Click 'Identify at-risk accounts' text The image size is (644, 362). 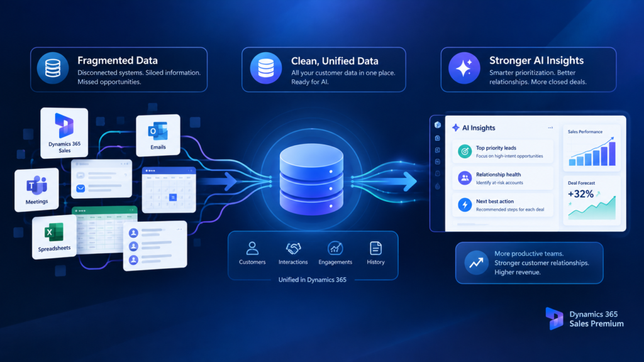point(499,183)
